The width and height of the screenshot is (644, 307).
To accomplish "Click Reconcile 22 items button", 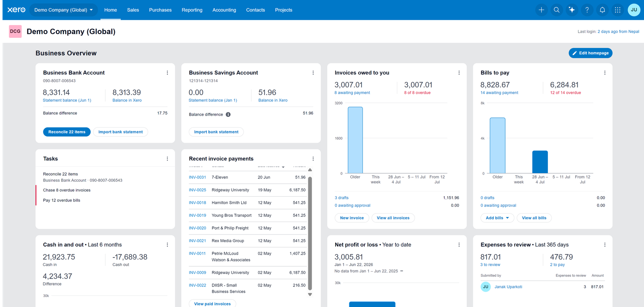I will pyautogui.click(x=67, y=132).
